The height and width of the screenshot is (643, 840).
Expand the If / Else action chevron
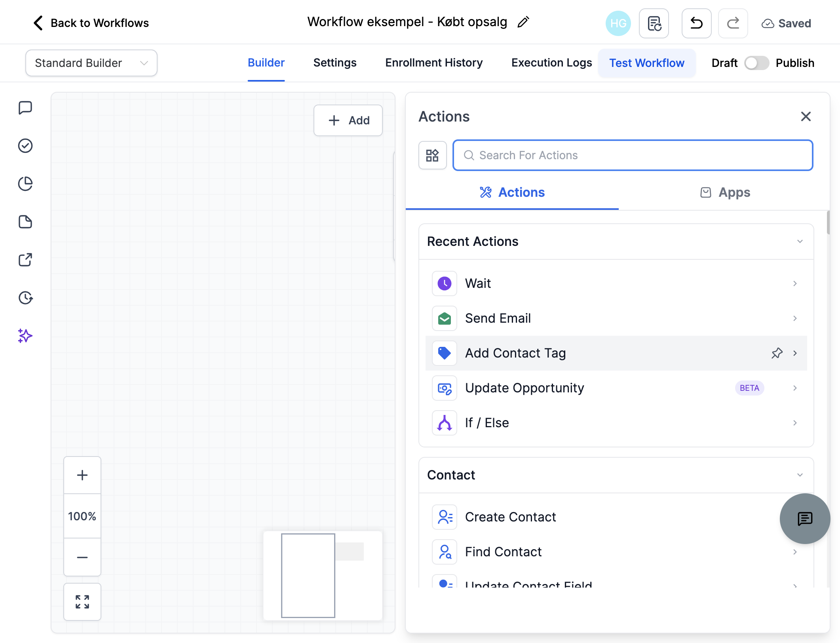[795, 423]
